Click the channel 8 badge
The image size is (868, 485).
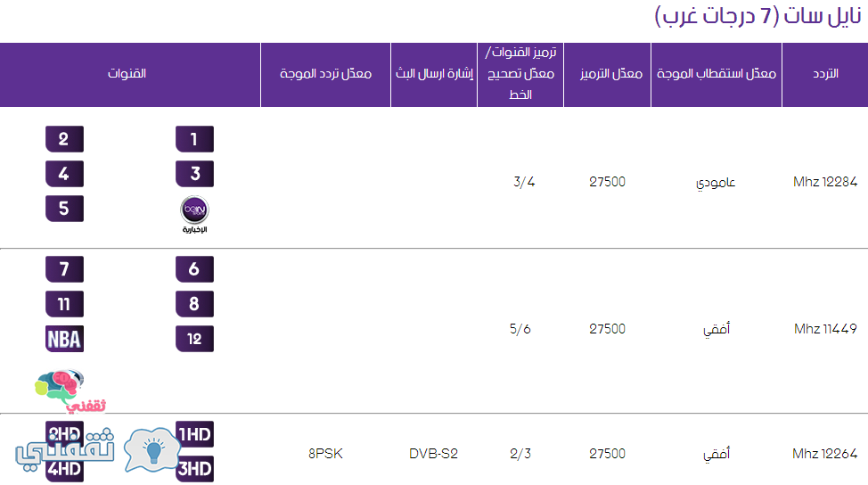coord(194,304)
